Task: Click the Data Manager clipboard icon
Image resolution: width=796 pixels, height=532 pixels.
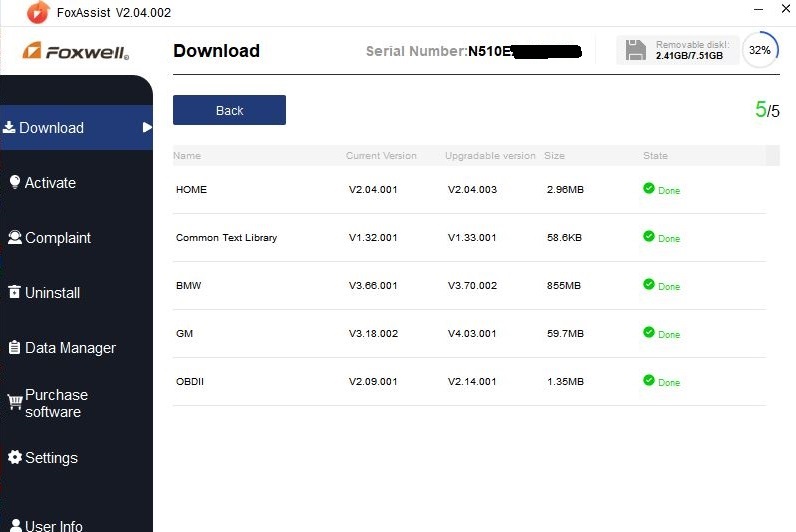Action: click(15, 348)
